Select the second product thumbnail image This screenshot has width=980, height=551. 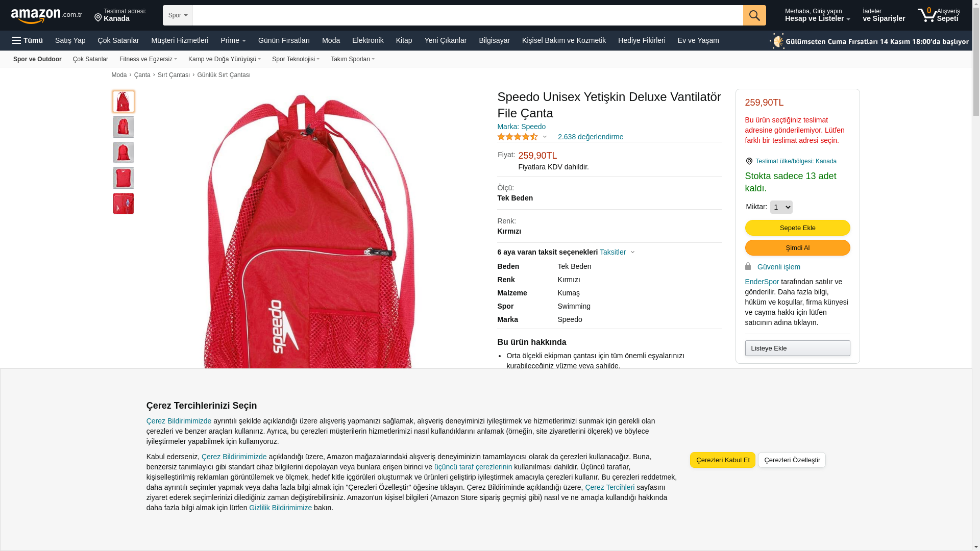click(124, 127)
